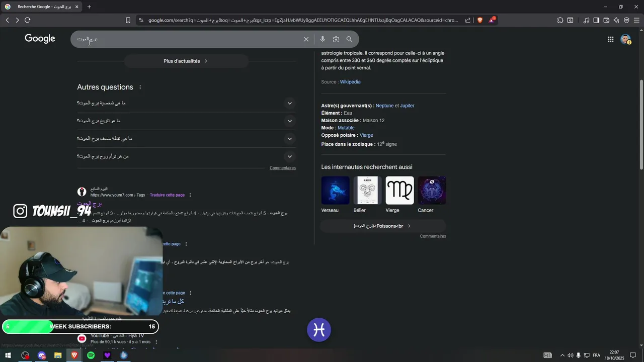This screenshot has height=362, width=644.
Task: Go forward with the browser arrow
Action: point(17,20)
